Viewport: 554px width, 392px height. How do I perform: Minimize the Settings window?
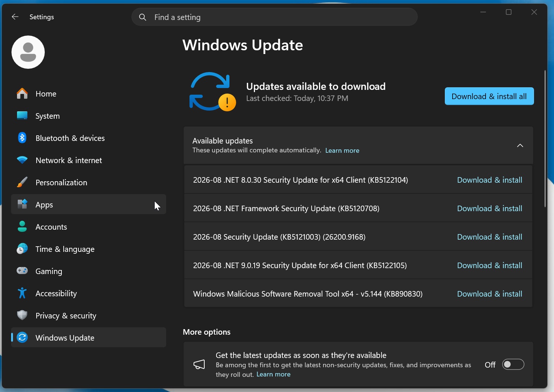coord(483,12)
